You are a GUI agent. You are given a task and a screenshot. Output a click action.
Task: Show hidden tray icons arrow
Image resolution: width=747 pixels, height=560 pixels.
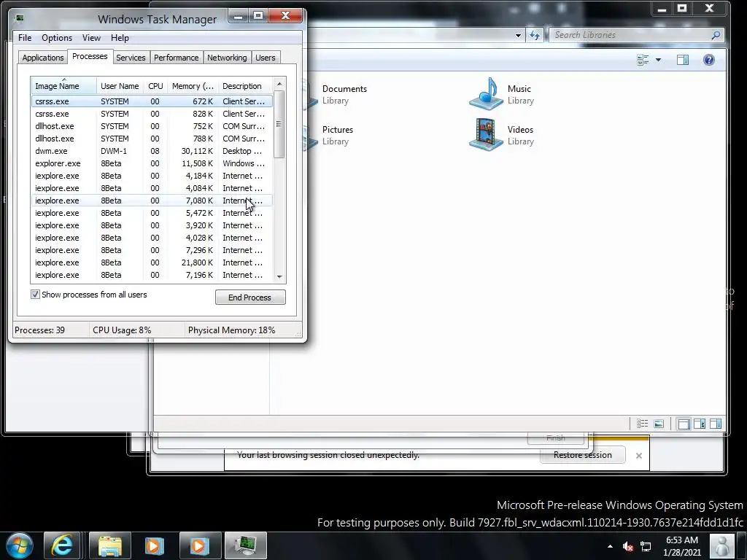pyautogui.click(x=610, y=546)
